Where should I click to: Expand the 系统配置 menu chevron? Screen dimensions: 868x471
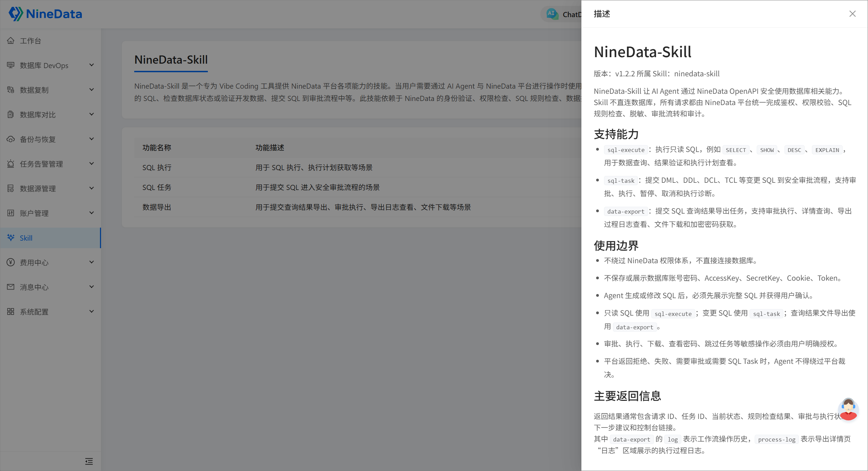click(x=91, y=311)
